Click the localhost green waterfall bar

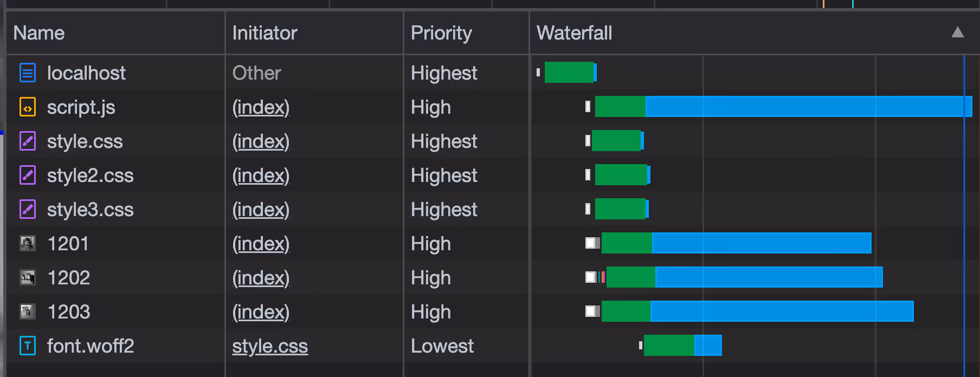569,72
